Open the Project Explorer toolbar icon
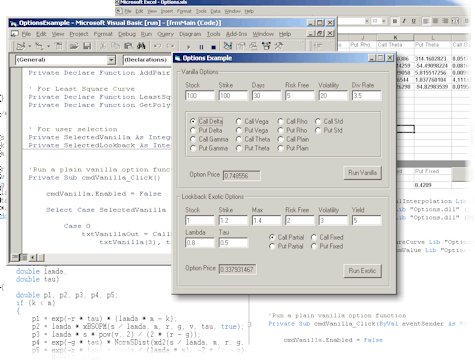This screenshot has height=361, width=475. click(x=228, y=46)
